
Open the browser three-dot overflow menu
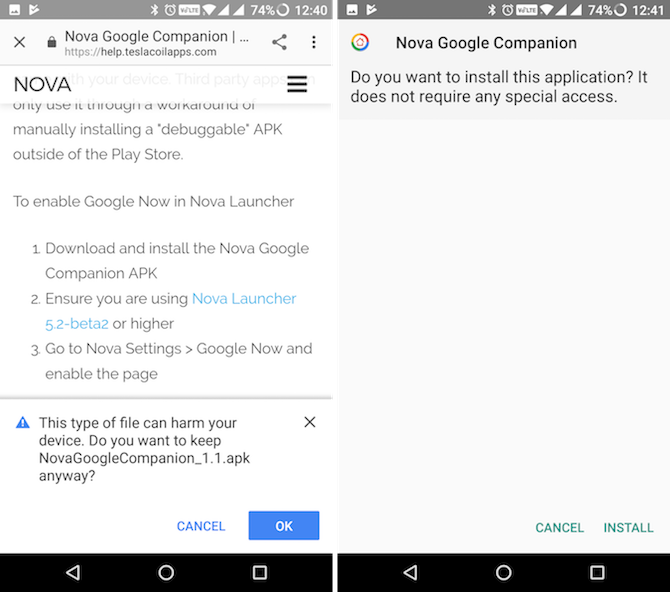pyautogui.click(x=314, y=42)
